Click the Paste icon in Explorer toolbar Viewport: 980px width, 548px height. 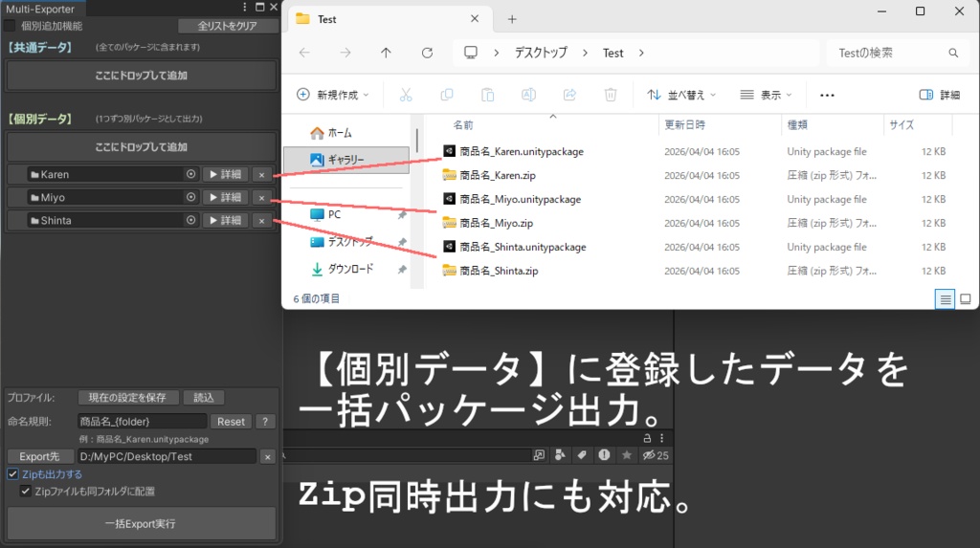487,95
